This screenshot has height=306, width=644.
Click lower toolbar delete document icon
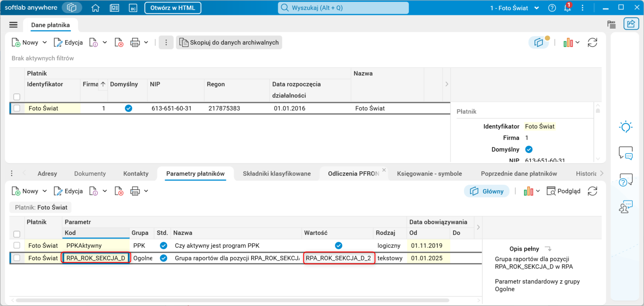click(x=119, y=191)
